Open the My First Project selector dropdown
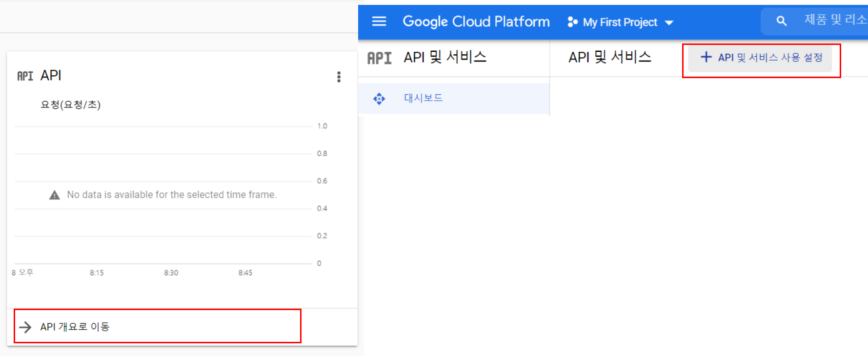Screen dimensions: 868x356 pyautogui.click(x=621, y=22)
